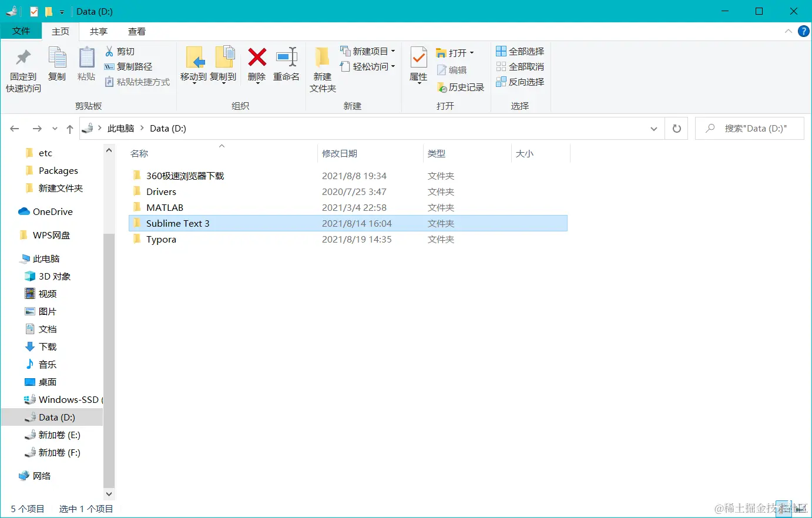
Task: Expand the address bar history dropdown
Action: coord(654,129)
